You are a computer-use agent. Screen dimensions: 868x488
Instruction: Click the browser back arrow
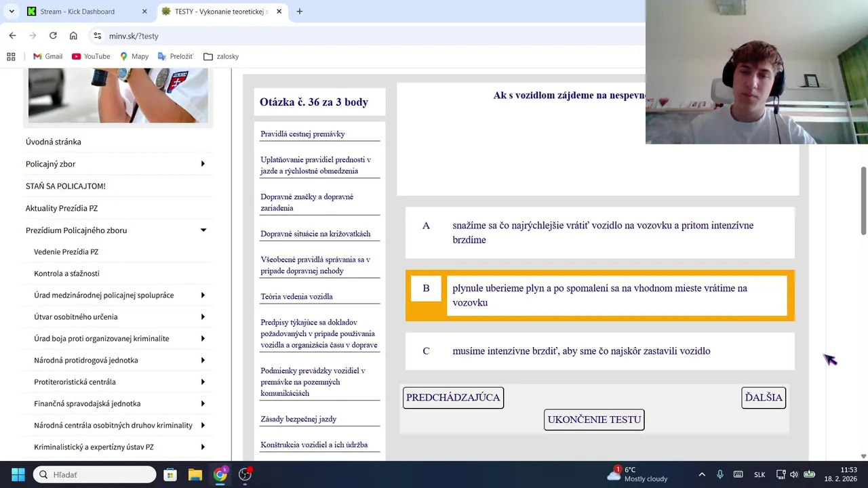(12, 36)
